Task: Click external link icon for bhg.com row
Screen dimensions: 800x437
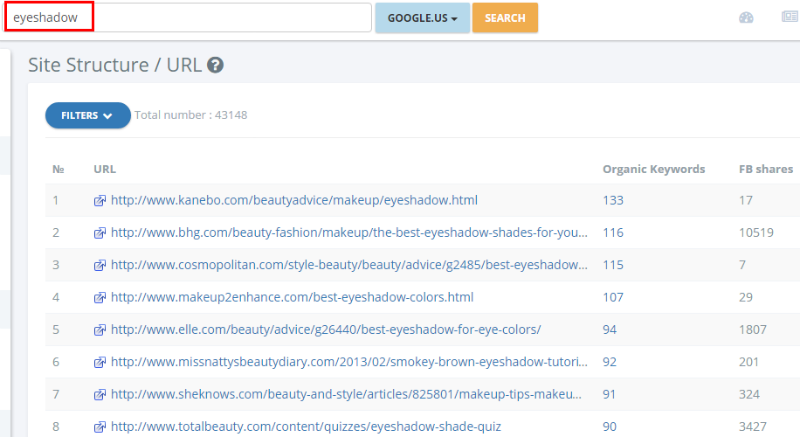Action: pos(100,233)
